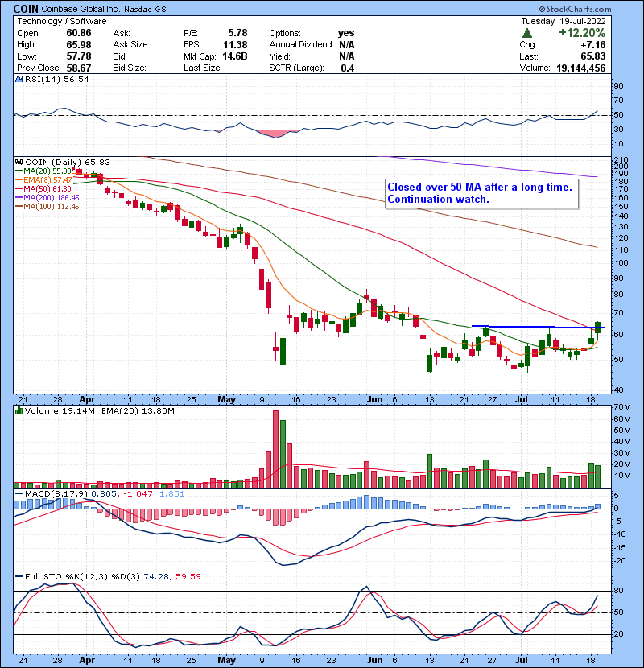The width and height of the screenshot is (644, 668).
Task: Click the green MA(20) legend marker
Action: click(19, 171)
